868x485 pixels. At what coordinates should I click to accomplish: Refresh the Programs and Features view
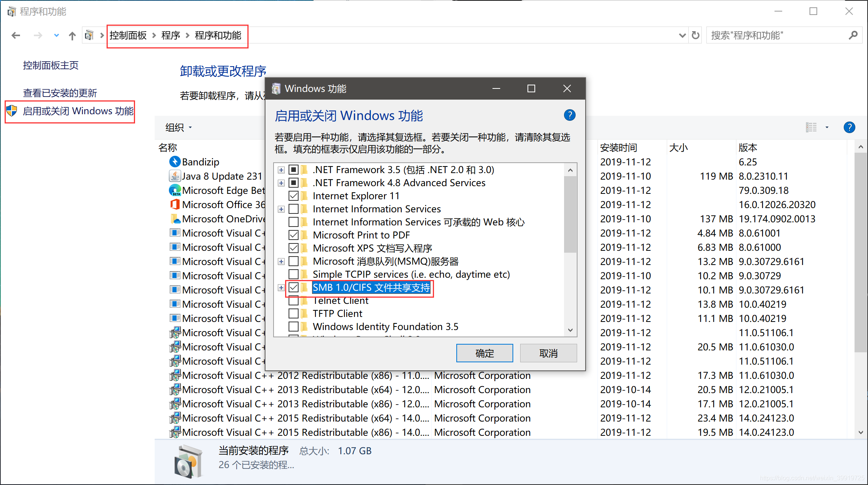click(696, 35)
